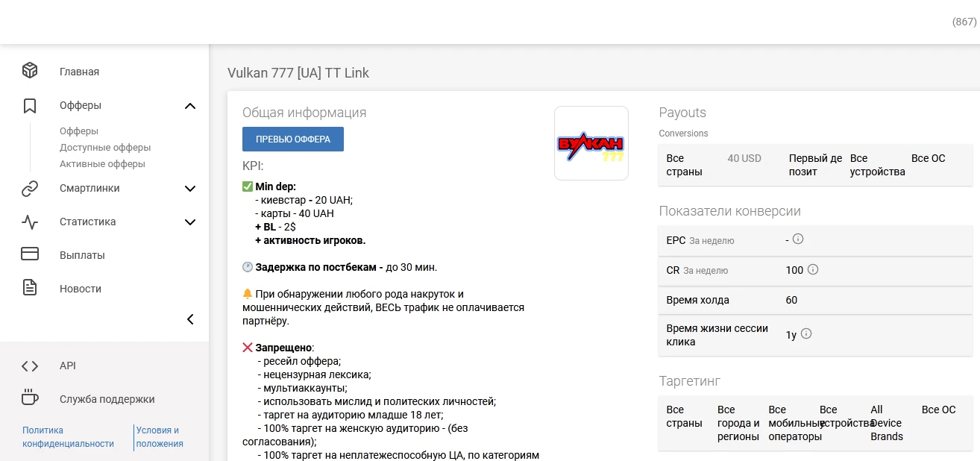980x461 pixels.
Task: Click the CR info icon
Action: coord(813,269)
